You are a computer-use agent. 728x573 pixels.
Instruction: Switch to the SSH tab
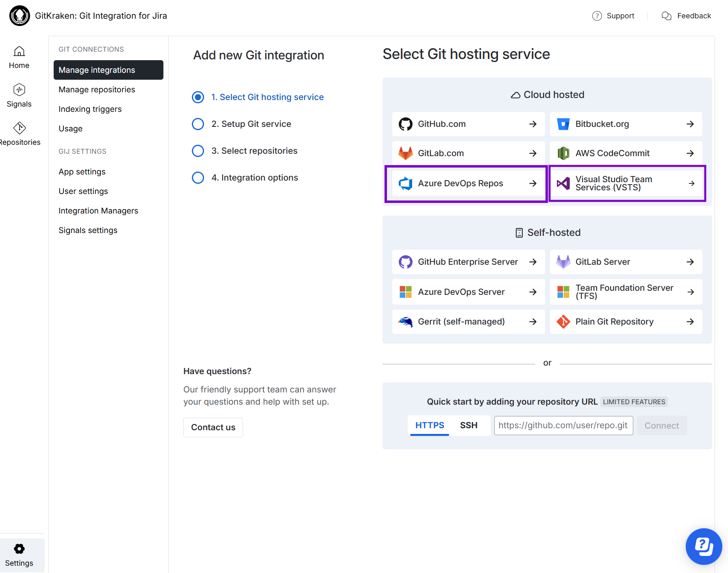point(469,425)
